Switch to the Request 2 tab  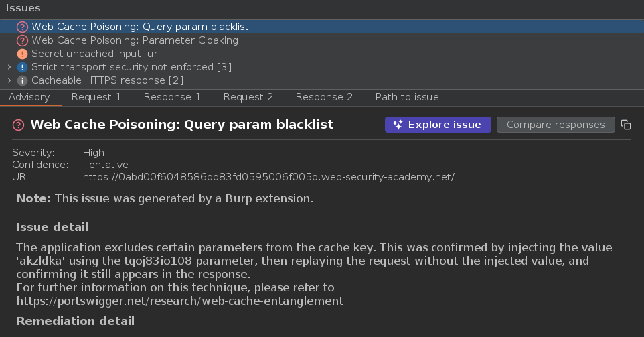[x=248, y=97]
